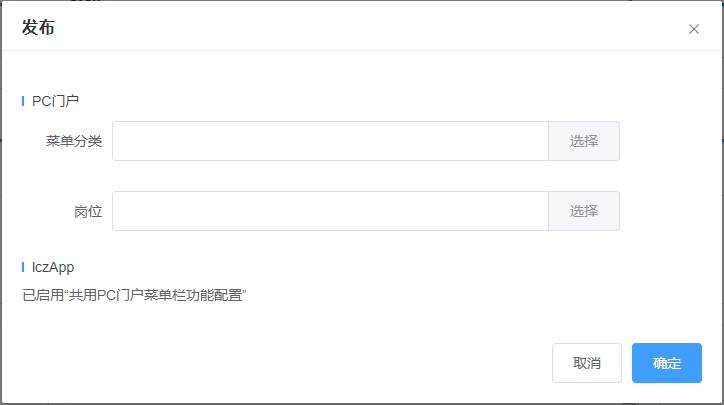This screenshot has width=724, height=405.
Task: Select the IczApp section heading
Action: pyautogui.click(x=53, y=267)
